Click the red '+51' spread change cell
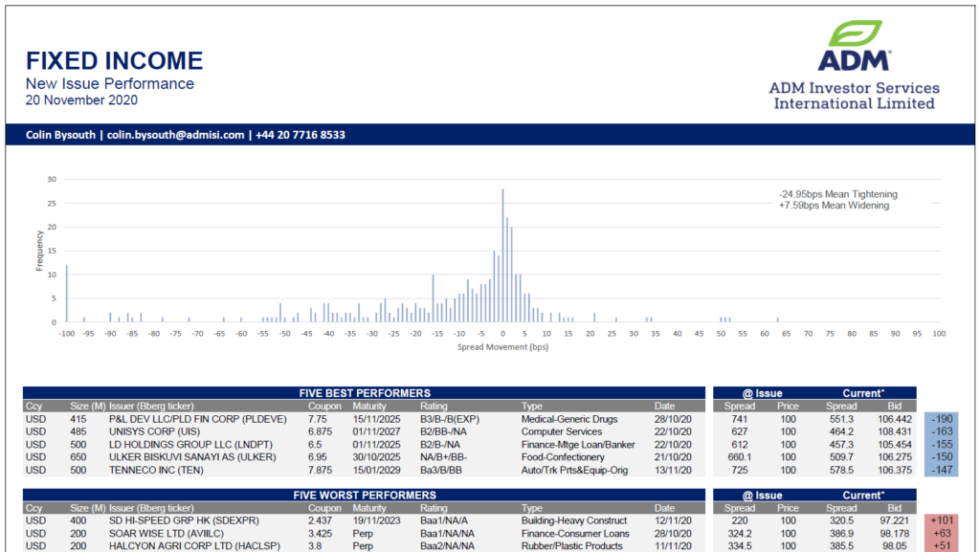 tap(942, 546)
